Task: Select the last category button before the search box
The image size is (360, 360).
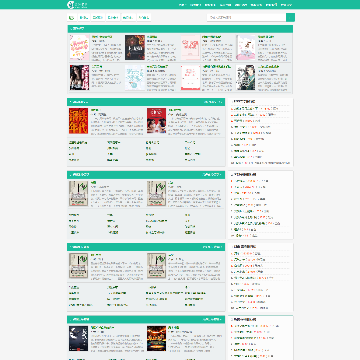Action: tap(144, 17)
